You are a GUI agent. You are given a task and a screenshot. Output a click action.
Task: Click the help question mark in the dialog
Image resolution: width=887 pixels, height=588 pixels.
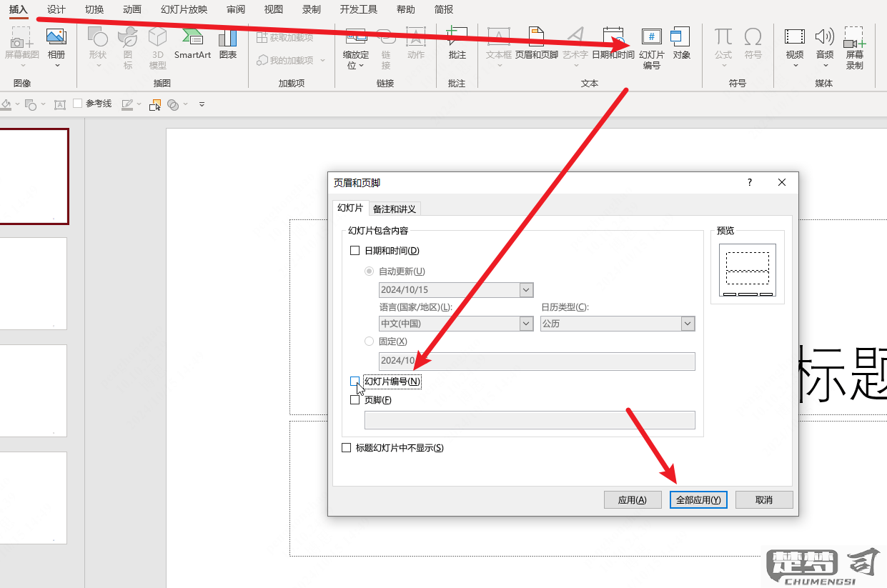click(x=750, y=183)
